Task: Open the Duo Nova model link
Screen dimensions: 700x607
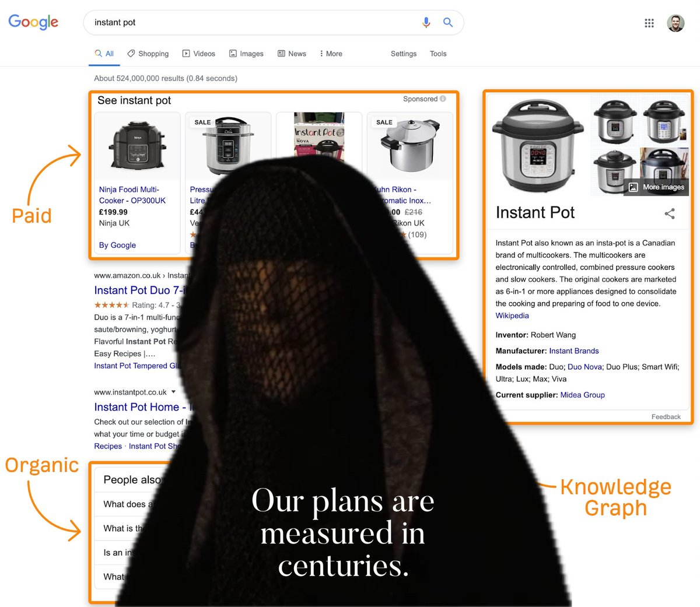Action: pos(584,367)
